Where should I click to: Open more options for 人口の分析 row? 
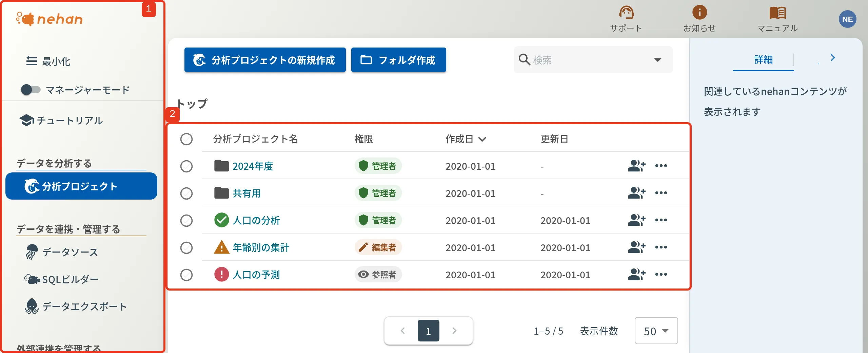(x=661, y=220)
